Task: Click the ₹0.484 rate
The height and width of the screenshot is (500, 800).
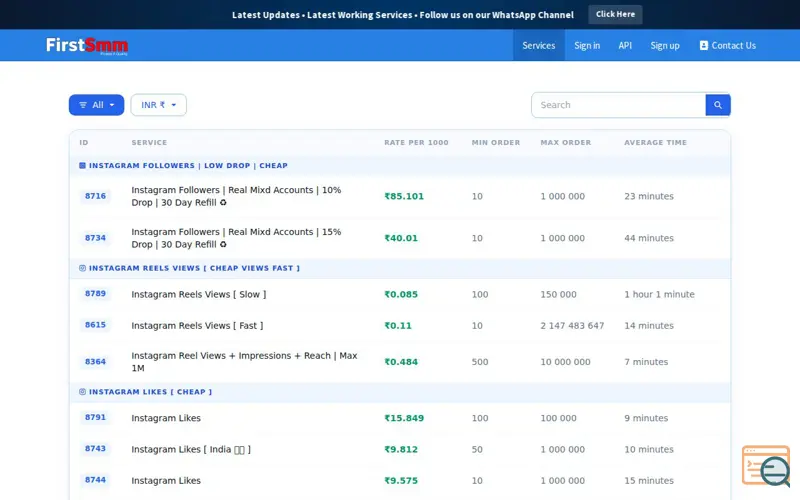Action: click(401, 362)
